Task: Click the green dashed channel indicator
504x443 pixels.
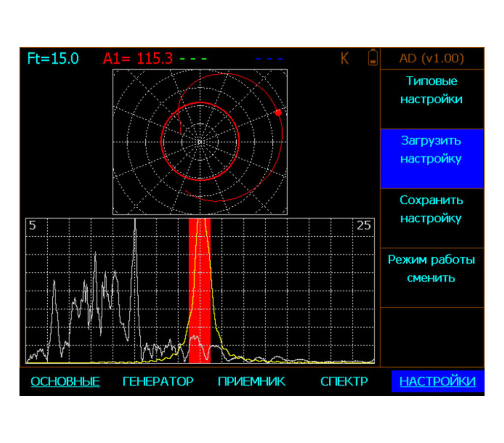Action: tap(193, 59)
